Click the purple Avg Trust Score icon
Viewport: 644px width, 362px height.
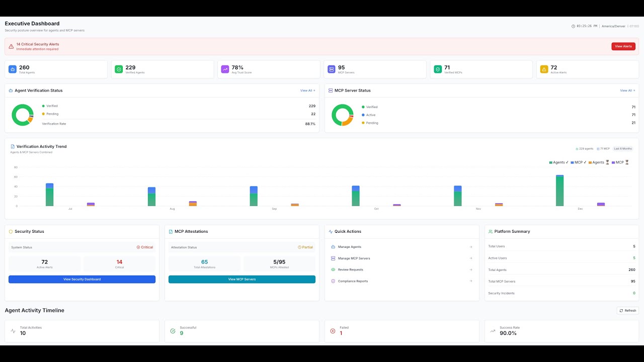(x=225, y=69)
